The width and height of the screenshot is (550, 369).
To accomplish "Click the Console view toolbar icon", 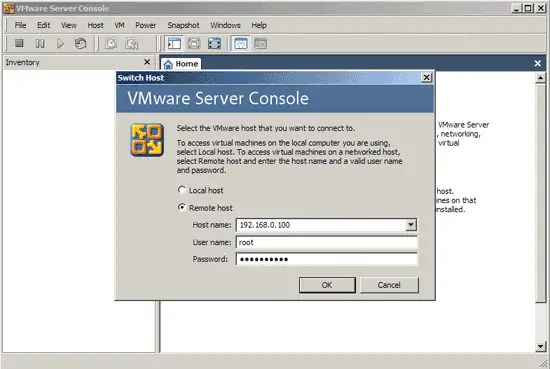I will (x=261, y=43).
